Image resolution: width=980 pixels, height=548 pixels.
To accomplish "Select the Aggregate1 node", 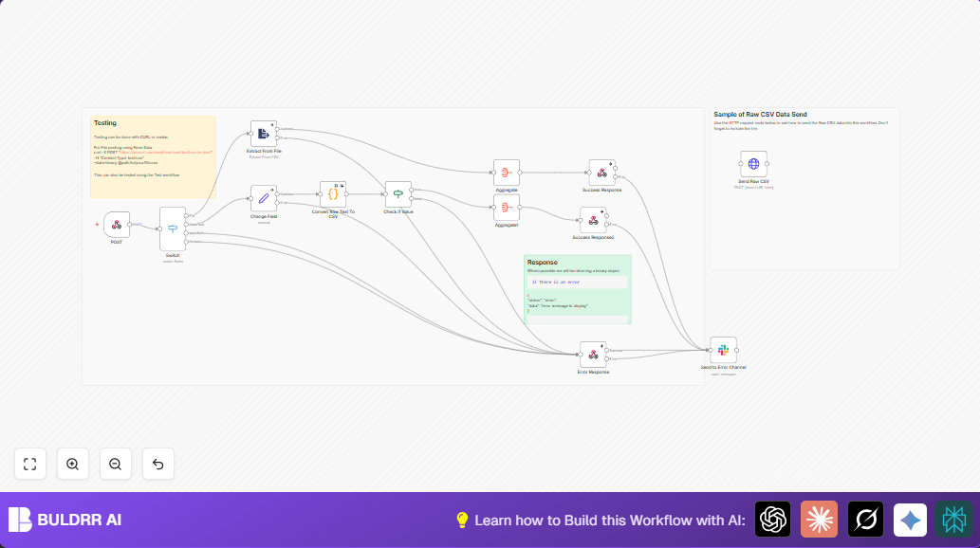I will click(x=507, y=208).
